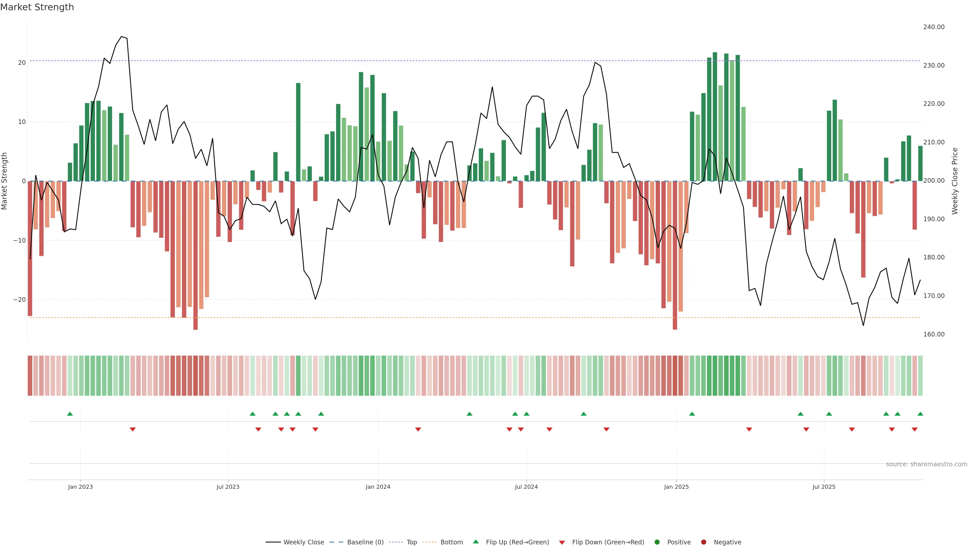The image size is (980, 551).
Task: Click the Positive green circle legend icon
Action: coord(657,542)
